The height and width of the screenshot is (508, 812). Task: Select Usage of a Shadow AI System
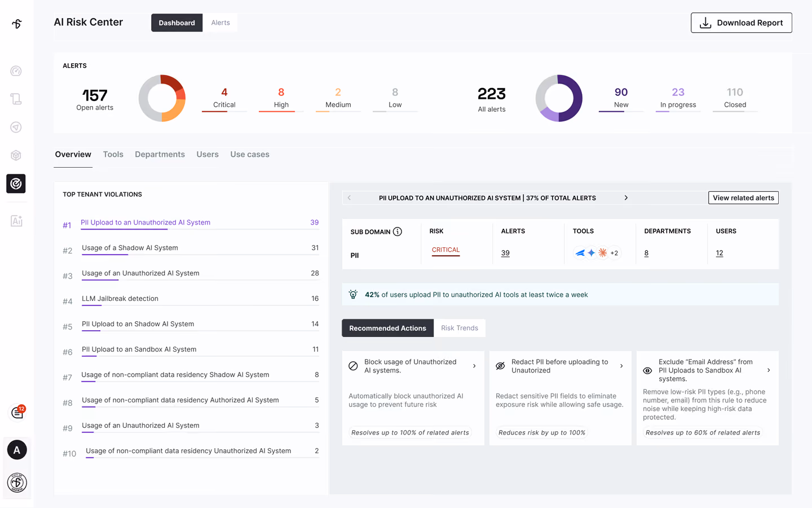[x=191, y=249]
